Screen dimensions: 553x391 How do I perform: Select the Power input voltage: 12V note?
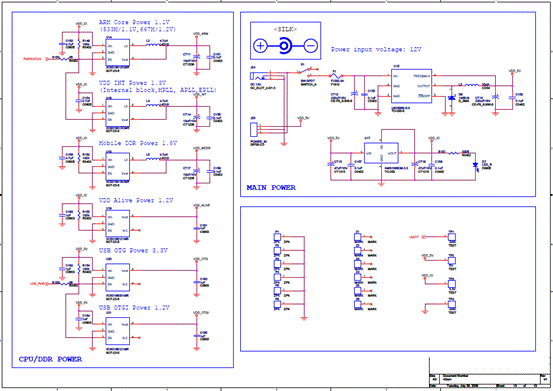376,50
